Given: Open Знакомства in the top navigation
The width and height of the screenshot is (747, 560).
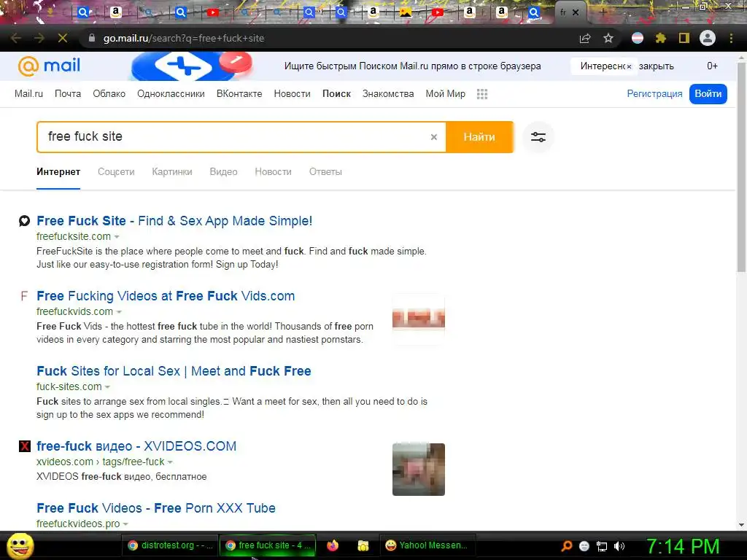Looking at the screenshot, I should 388,94.
